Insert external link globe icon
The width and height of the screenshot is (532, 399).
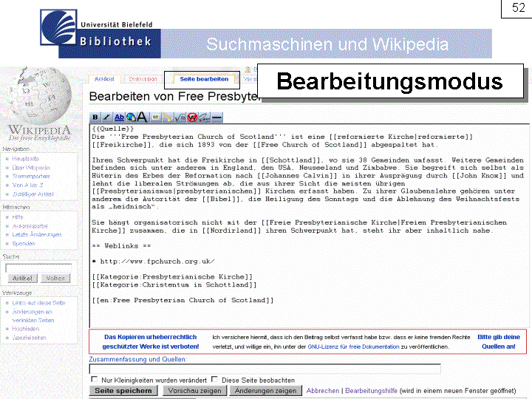tap(131, 117)
